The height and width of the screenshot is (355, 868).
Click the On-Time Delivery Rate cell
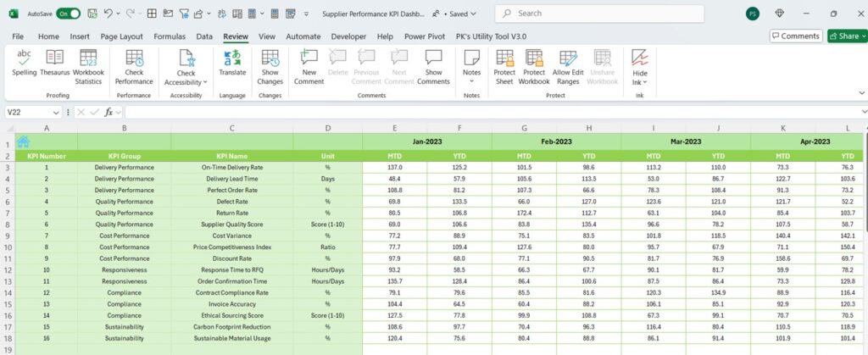click(232, 168)
